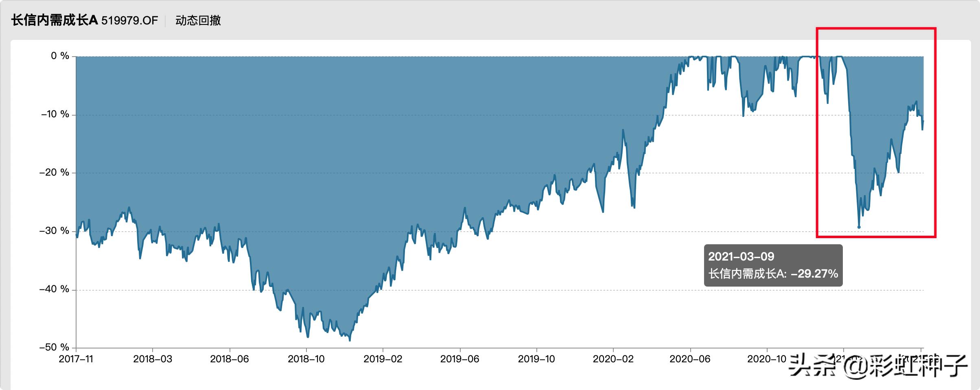Select the -20 % y-axis label
The width and height of the screenshot is (980, 390).
click(x=54, y=172)
